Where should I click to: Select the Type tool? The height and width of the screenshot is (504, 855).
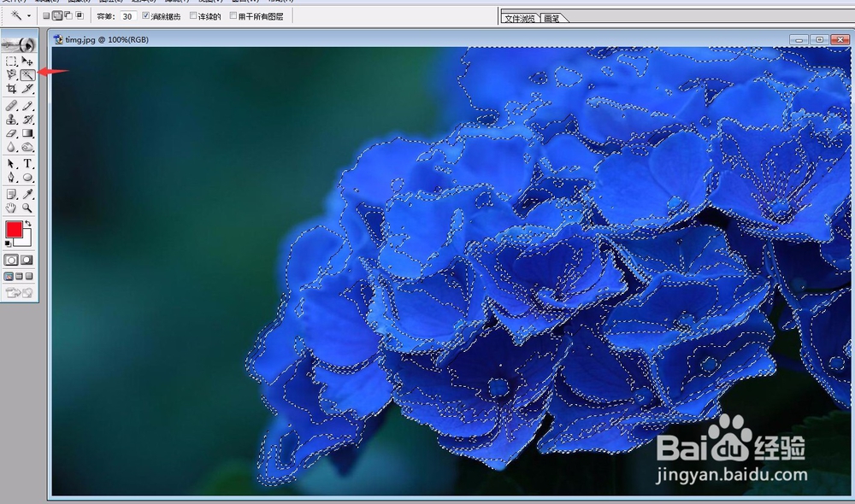point(27,163)
